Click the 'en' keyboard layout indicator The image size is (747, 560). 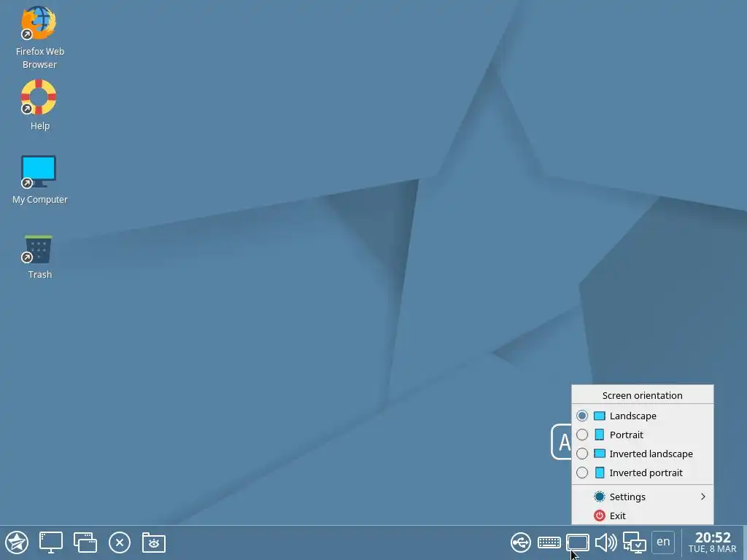point(663,542)
